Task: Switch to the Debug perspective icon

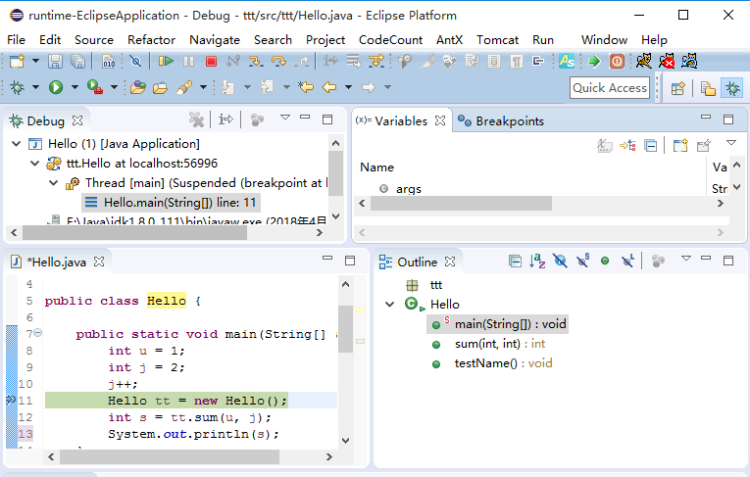Action: [733, 88]
